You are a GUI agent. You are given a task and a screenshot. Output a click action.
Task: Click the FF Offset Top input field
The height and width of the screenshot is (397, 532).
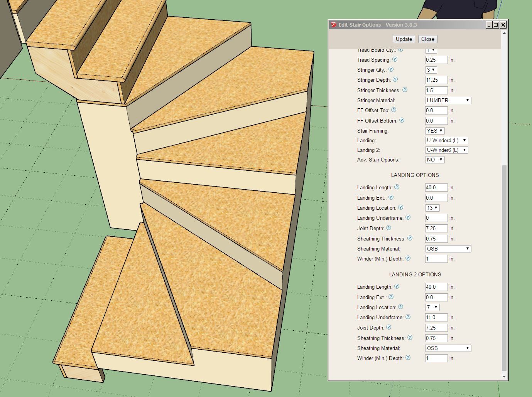(436, 110)
